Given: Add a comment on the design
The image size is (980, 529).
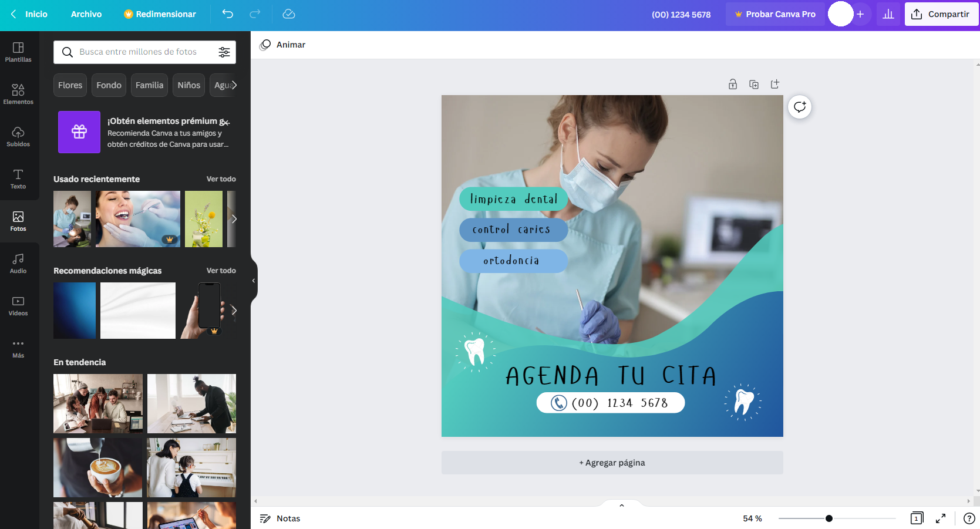Looking at the screenshot, I should 800,107.
